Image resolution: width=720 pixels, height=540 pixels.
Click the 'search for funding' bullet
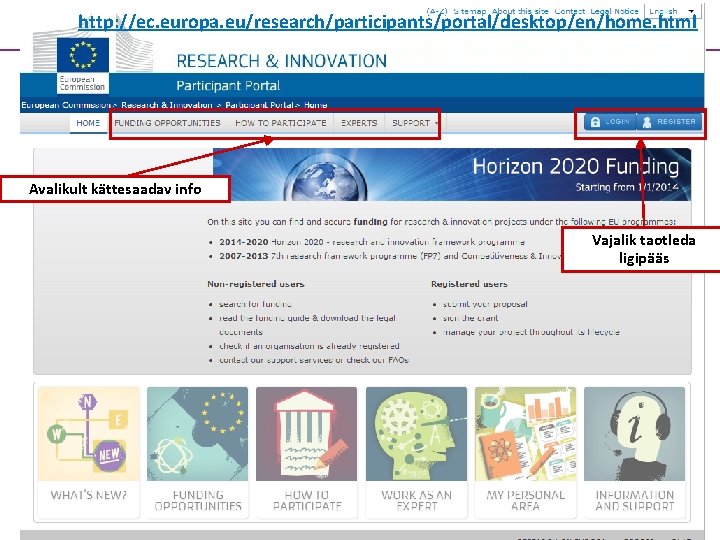click(x=255, y=304)
